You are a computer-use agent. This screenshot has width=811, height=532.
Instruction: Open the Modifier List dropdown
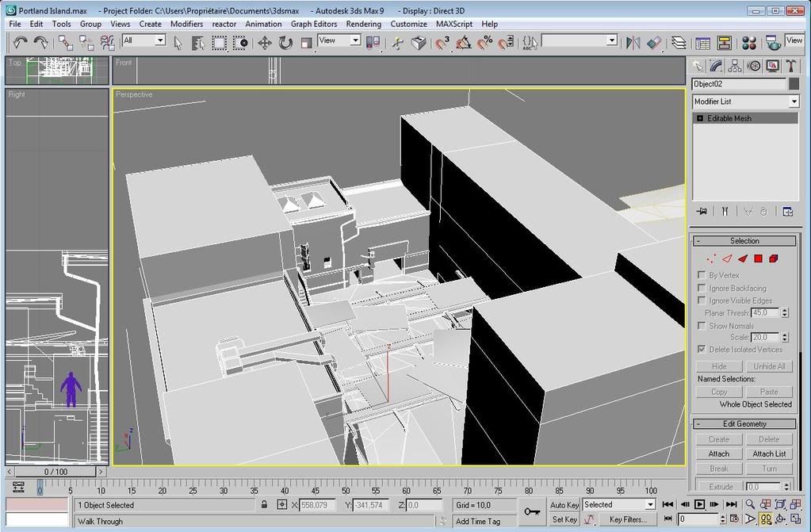(794, 101)
